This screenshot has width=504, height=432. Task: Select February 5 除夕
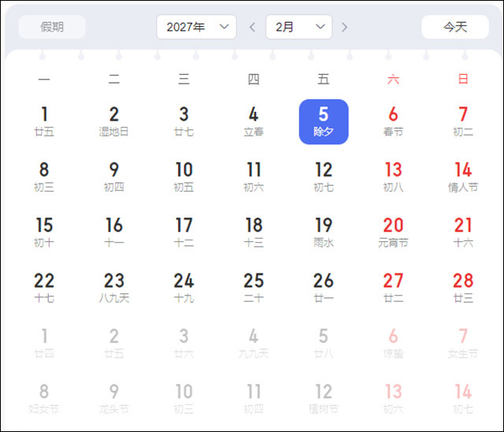pyautogui.click(x=324, y=122)
